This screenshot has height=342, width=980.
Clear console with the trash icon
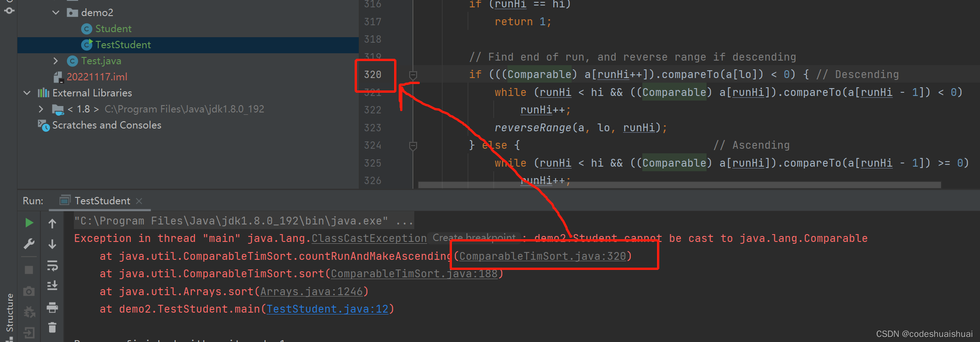click(x=52, y=327)
